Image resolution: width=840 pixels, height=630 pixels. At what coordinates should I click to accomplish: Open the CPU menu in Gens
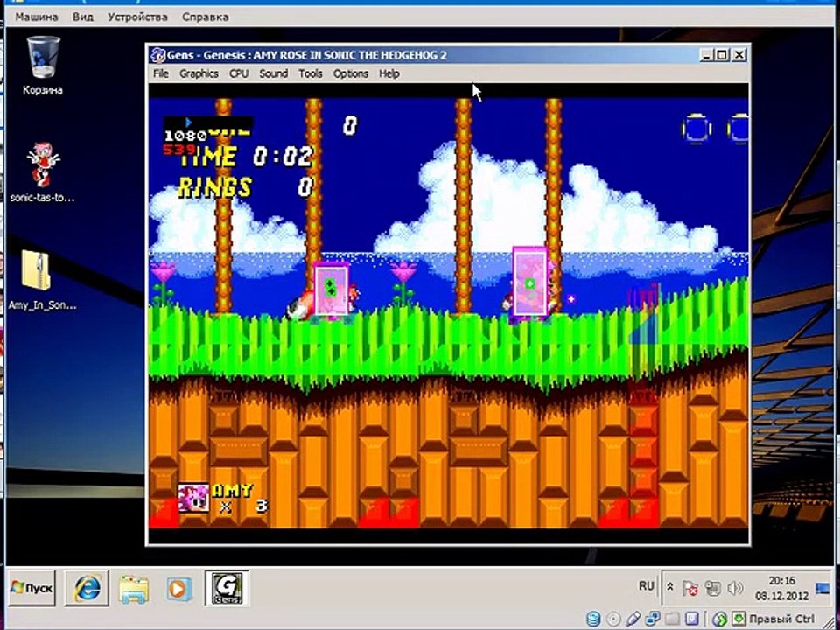[239, 73]
